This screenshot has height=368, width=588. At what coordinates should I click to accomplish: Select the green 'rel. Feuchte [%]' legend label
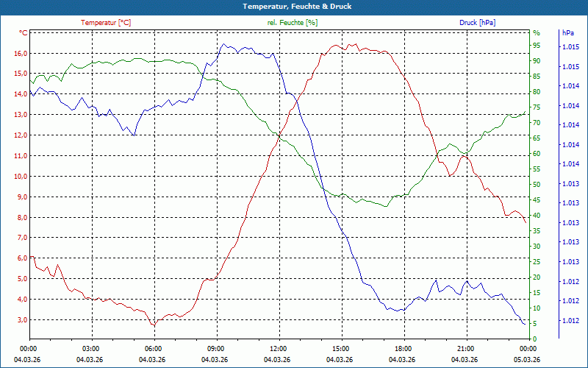(x=292, y=23)
